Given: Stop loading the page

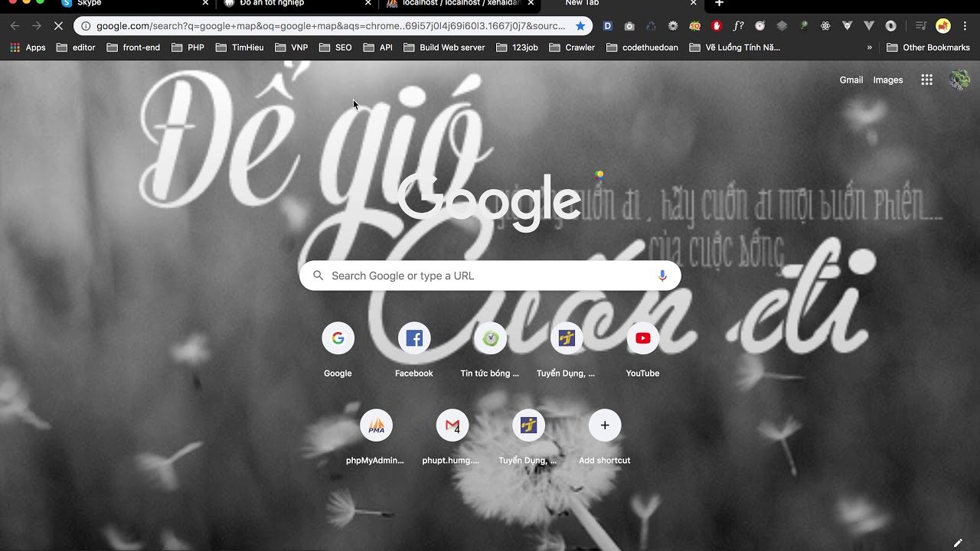Looking at the screenshot, I should pos(58,26).
